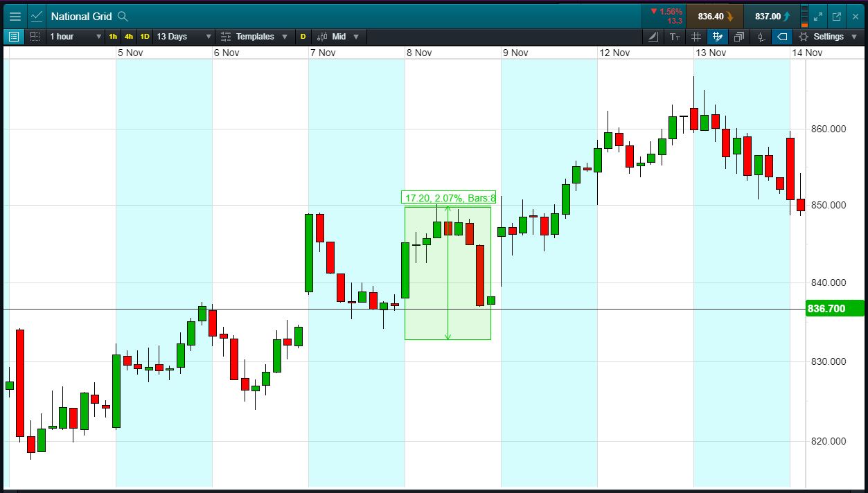
Task: Click the 840.000 price axis label
Action: pos(828,283)
